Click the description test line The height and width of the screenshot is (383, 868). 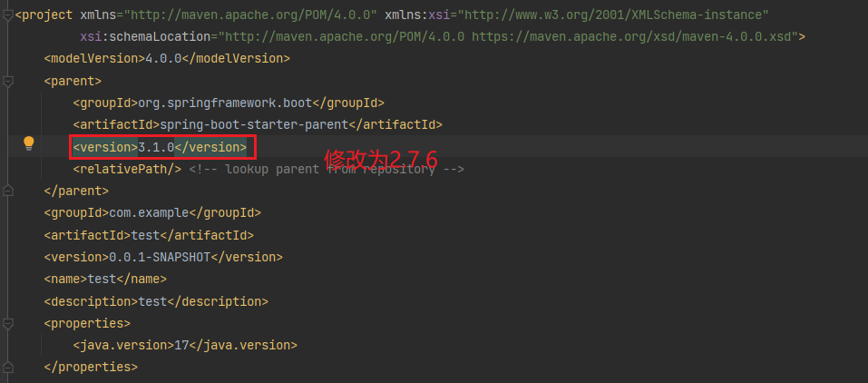click(156, 301)
